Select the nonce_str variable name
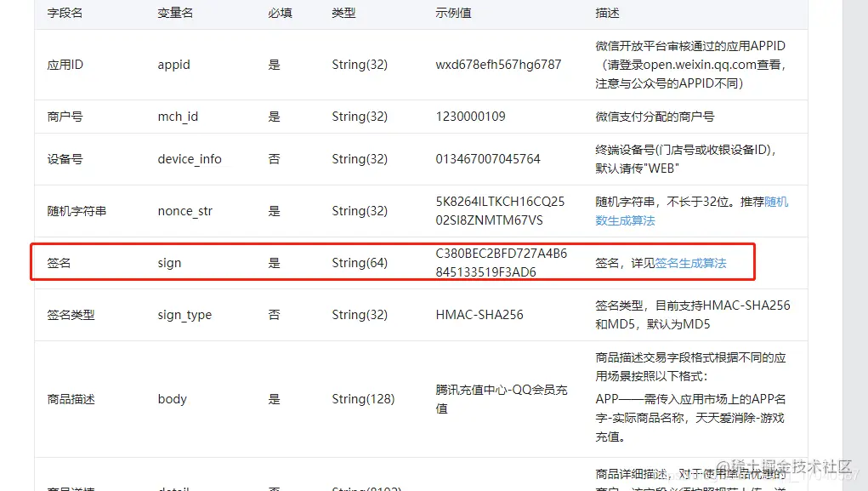 pyautogui.click(x=184, y=211)
